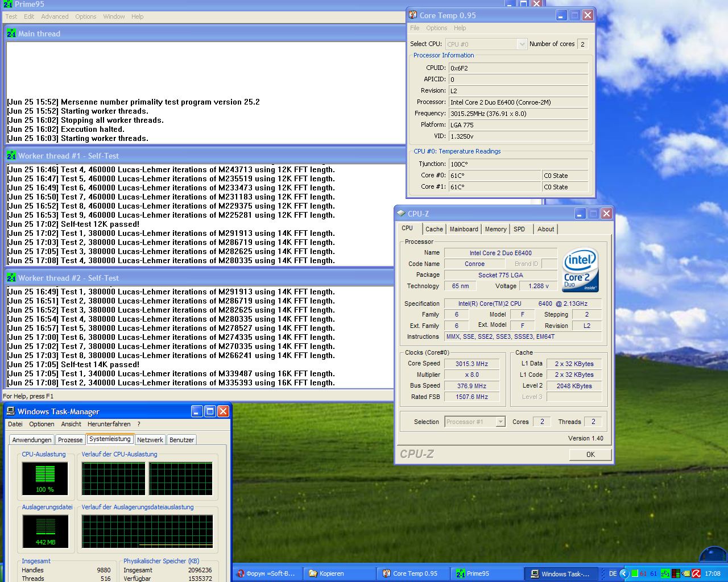Image resolution: width=728 pixels, height=582 pixels.
Task: Switch to the Memory tab in CPU-Z
Action: pyautogui.click(x=496, y=229)
